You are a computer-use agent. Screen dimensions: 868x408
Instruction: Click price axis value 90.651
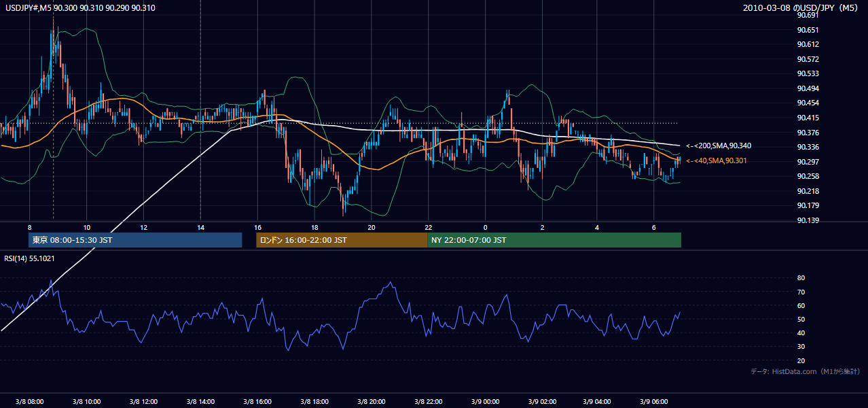coord(808,30)
